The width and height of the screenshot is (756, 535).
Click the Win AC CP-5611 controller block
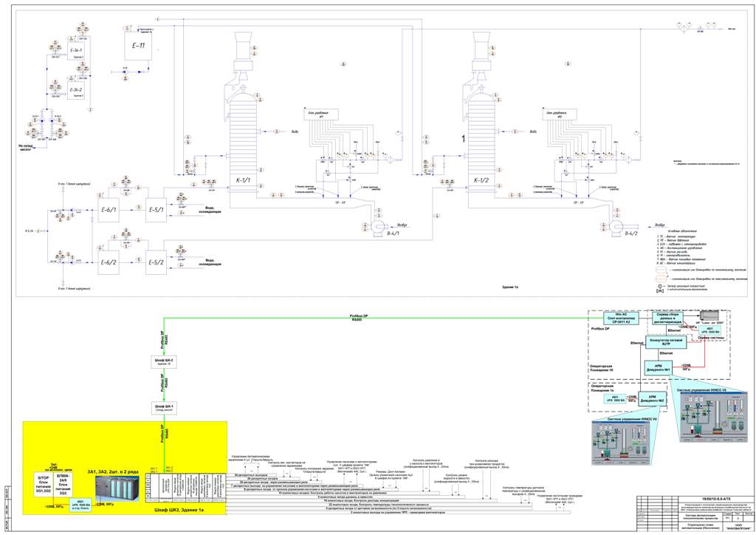pos(621,318)
